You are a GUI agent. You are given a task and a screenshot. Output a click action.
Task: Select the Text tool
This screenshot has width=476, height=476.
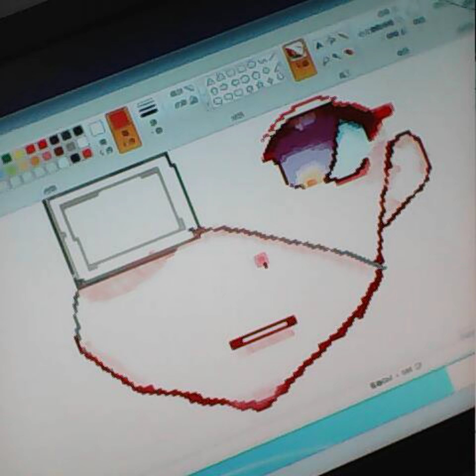[319, 45]
